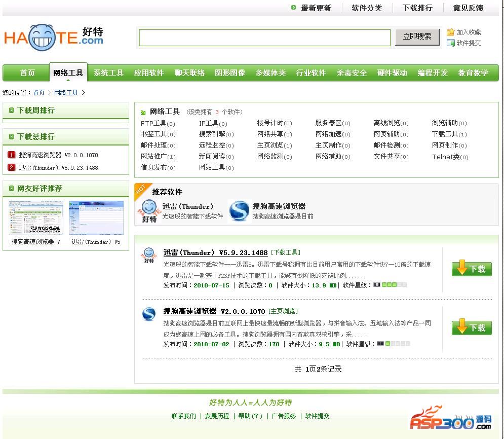
Task: Click the [主页浏览] tag link
Action: (283, 311)
